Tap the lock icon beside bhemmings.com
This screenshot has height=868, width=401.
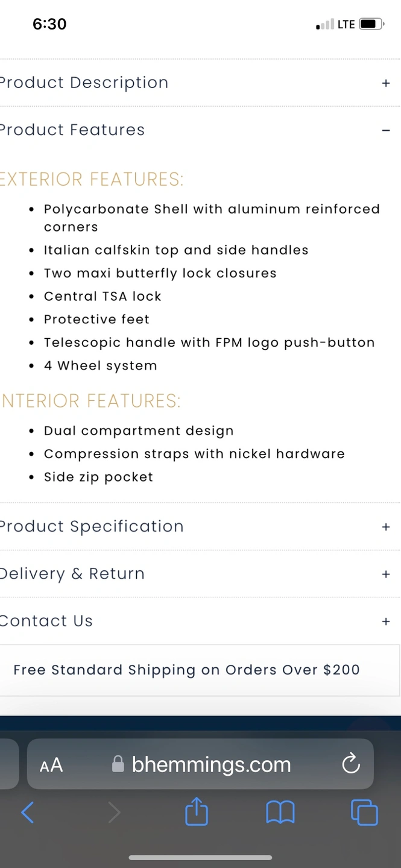click(118, 764)
